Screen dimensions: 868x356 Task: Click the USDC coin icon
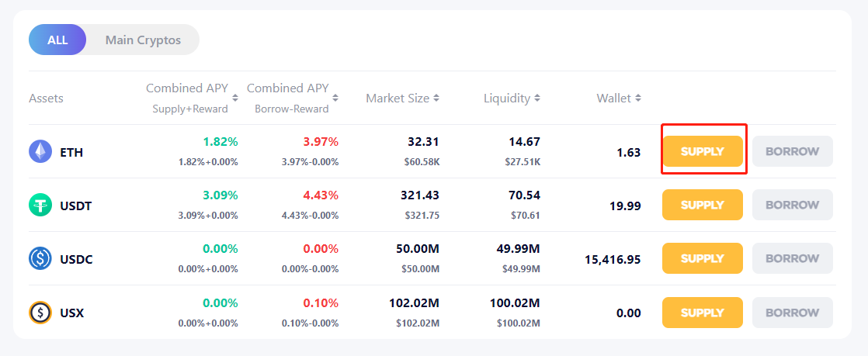click(40, 259)
